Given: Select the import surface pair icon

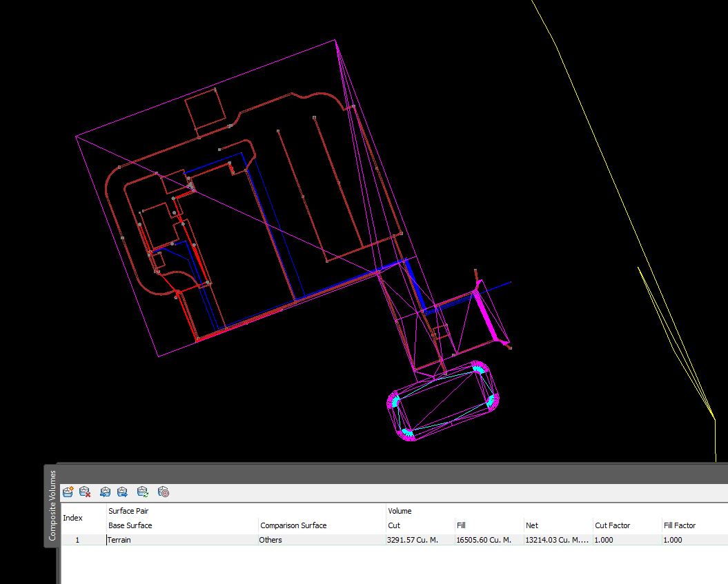Looking at the screenshot, I should click(x=105, y=492).
